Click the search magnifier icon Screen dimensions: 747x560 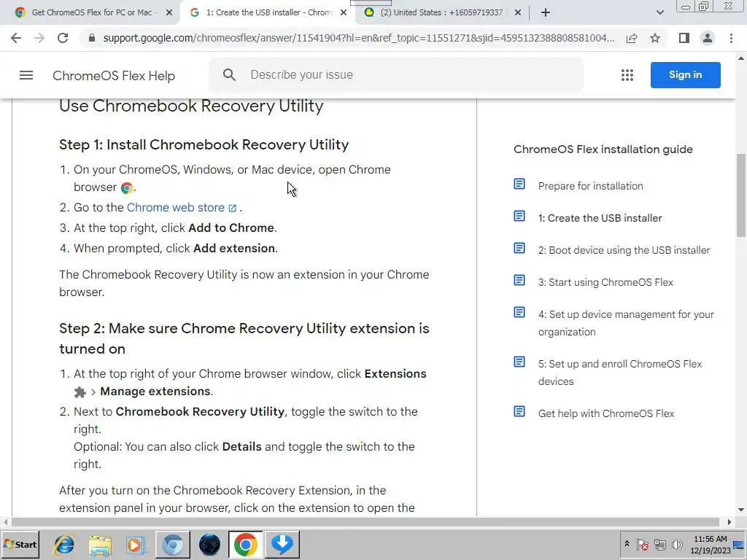coord(229,75)
